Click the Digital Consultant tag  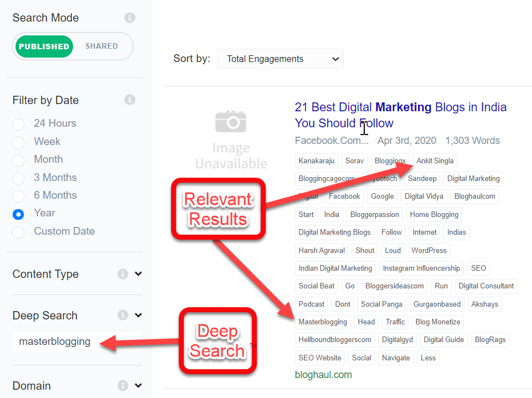486,286
